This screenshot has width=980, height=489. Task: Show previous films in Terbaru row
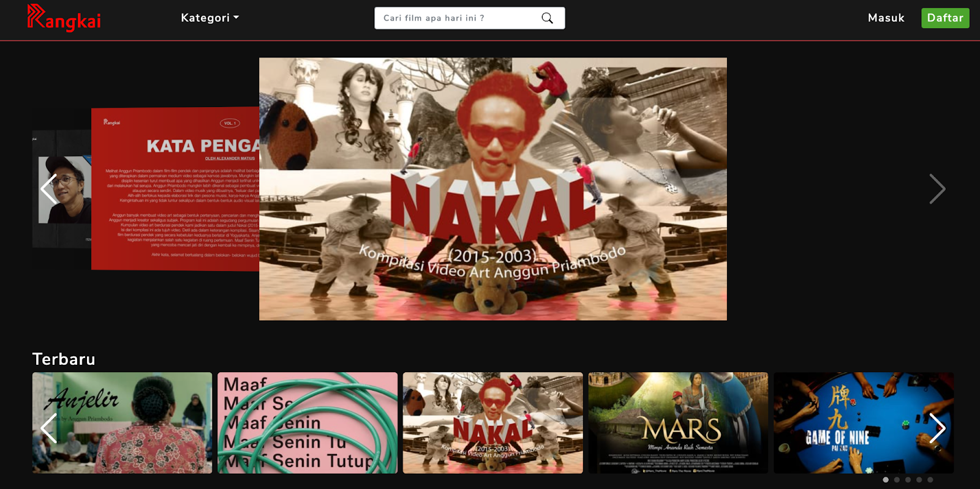click(x=48, y=428)
